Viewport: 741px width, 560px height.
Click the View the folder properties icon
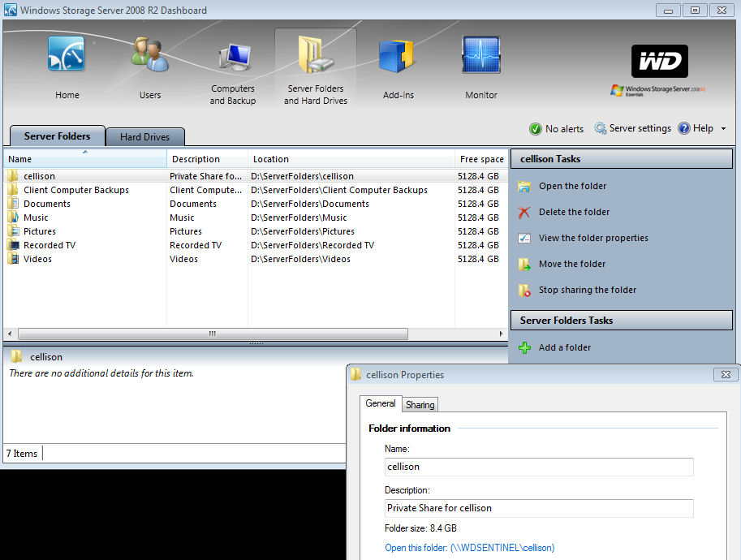(x=524, y=238)
